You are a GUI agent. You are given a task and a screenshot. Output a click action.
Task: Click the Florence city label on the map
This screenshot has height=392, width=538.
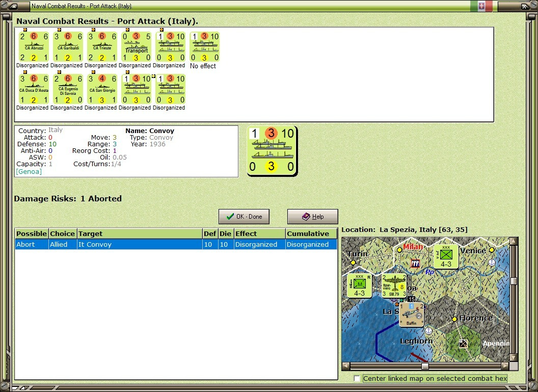click(x=476, y=318)
